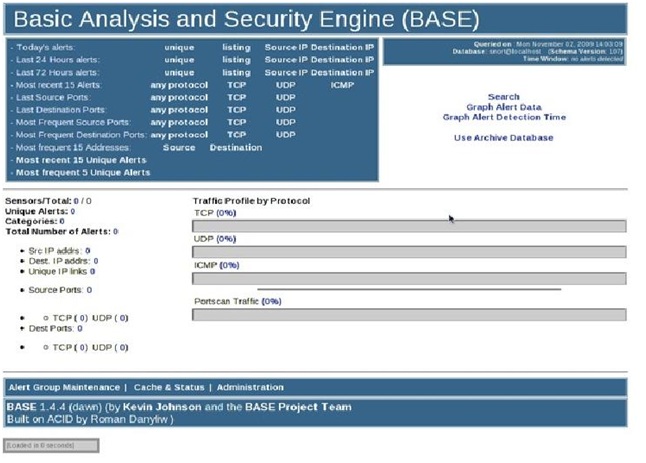
Task: Show most frequent destination ports, any protocol
Action: [x=179, y=135]
